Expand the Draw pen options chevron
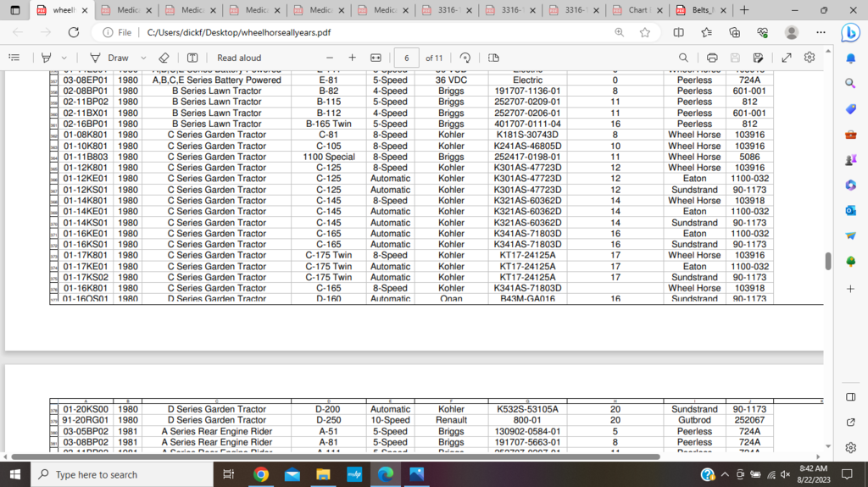 tap(142, 58)
